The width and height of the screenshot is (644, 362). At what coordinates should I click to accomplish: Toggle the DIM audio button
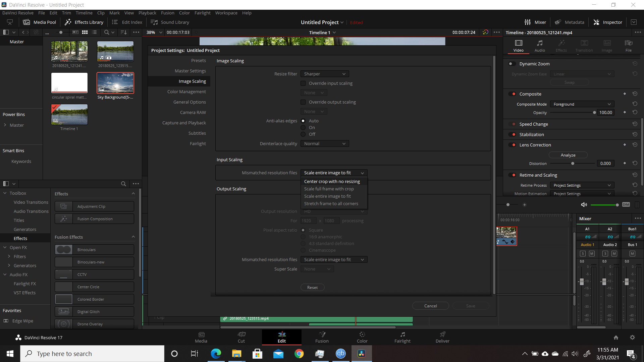click(626, 204)
